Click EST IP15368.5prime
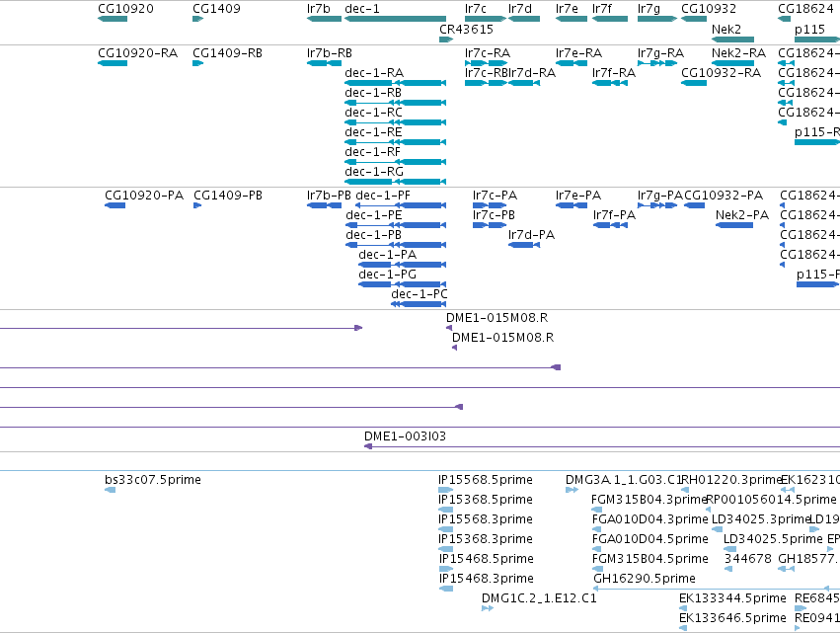Image resolution: width=840 pixels, height=633 pixels. click(x=446, y=510)
